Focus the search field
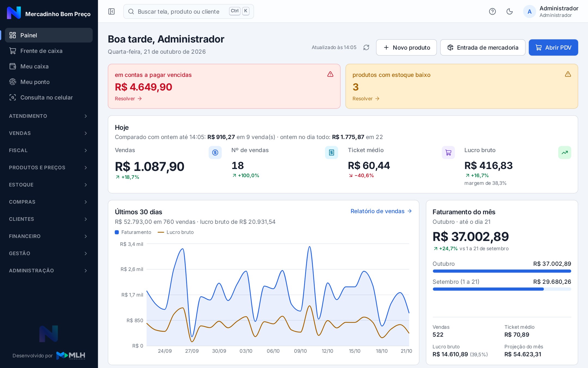Image resolution: width=588 pixels, height=368 pixels. tap(188, 11)
